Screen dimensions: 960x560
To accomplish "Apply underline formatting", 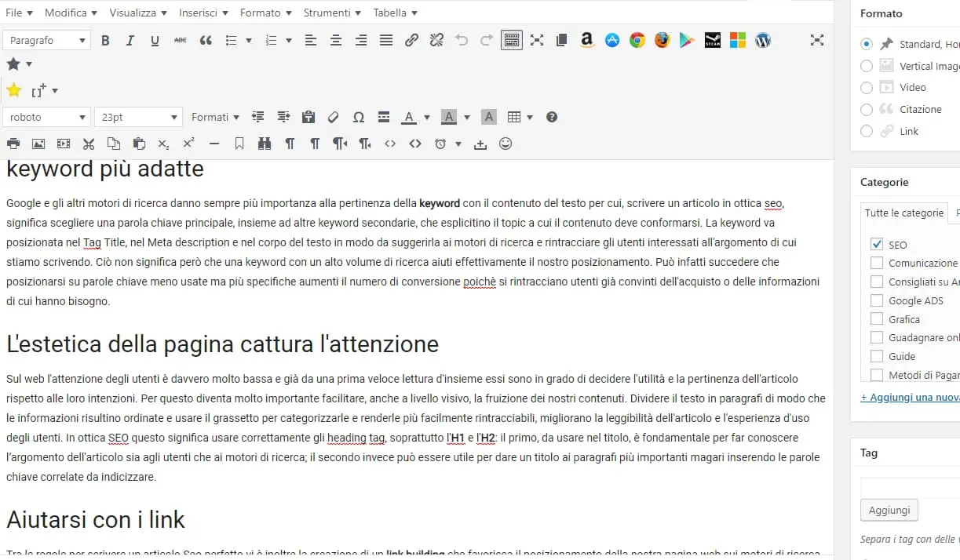I will [155, 40].
